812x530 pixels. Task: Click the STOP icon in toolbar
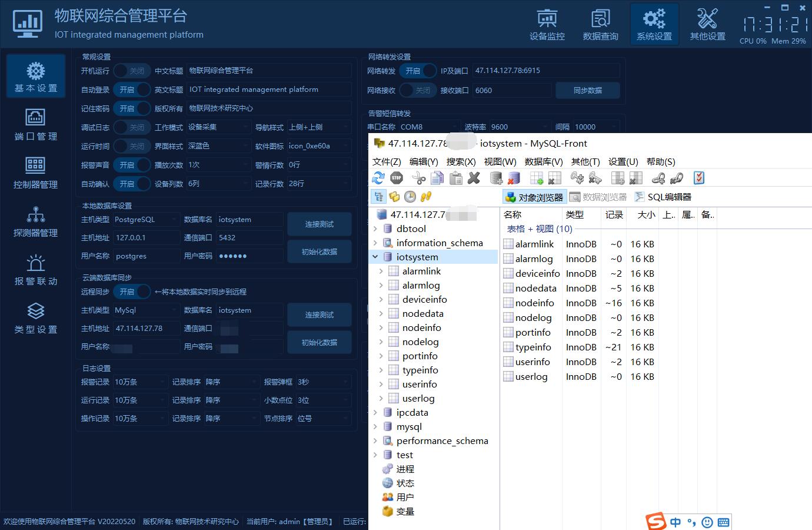pyautogui.click(x=397, y=178)
